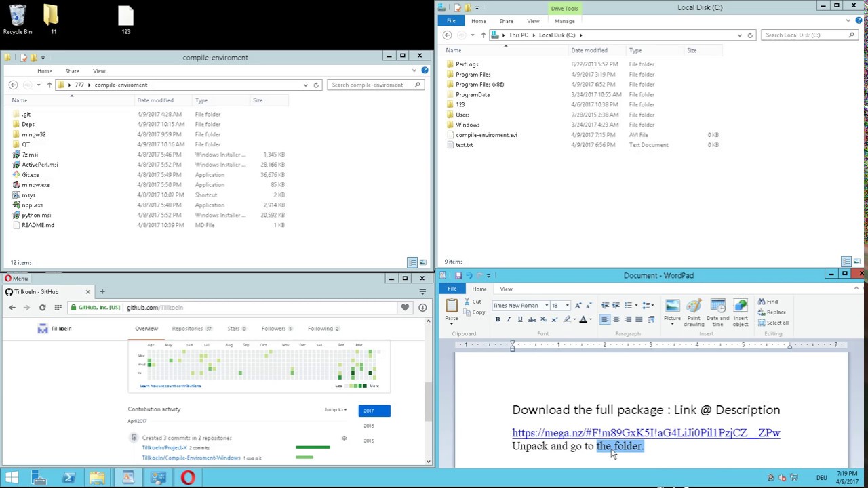Align text right in WordPad

pyautogui.click(x=627, y=319)
